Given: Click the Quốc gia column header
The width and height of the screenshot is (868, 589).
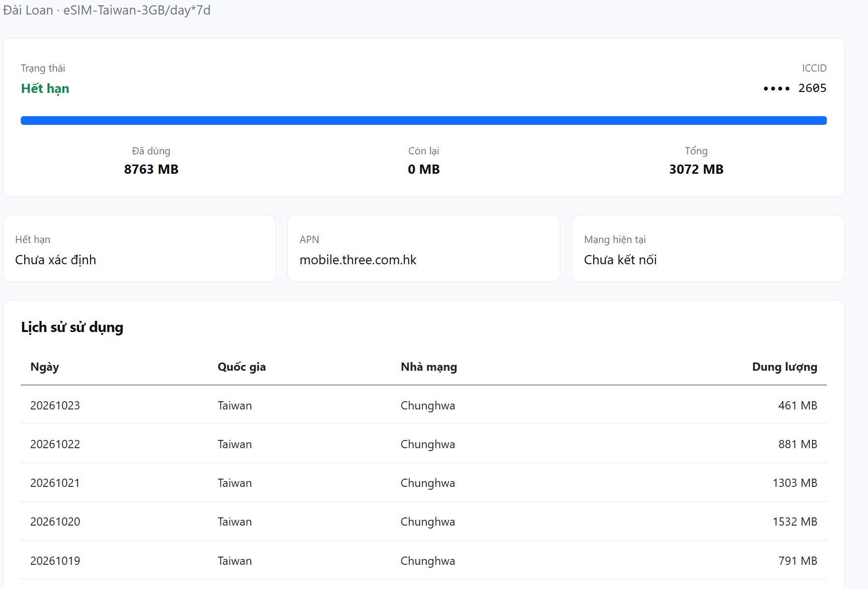Looking at the screenshot, I should tap(241, 367).
